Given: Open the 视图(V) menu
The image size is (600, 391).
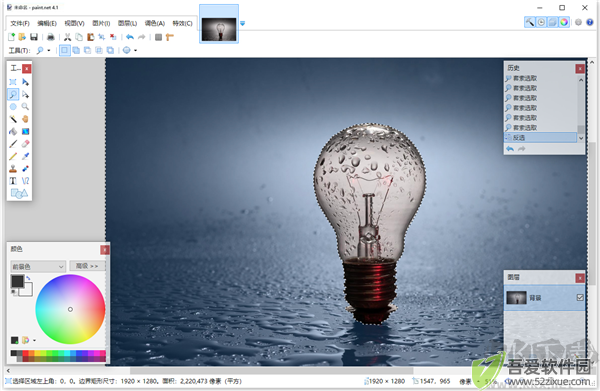Looking at the screenshot, I should (x=74, y=23).
